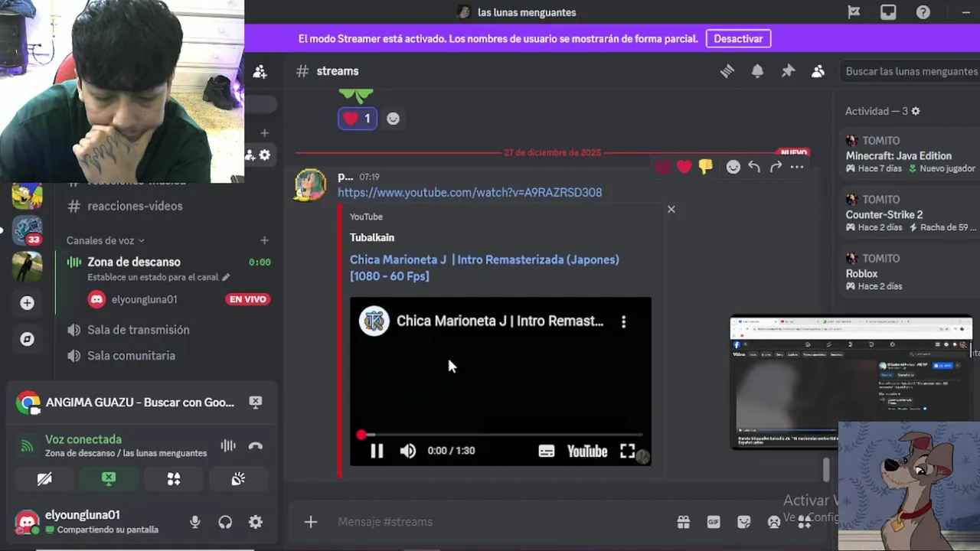
Task: Watch on YouTube logo button
Action: (x=587, y=451)
